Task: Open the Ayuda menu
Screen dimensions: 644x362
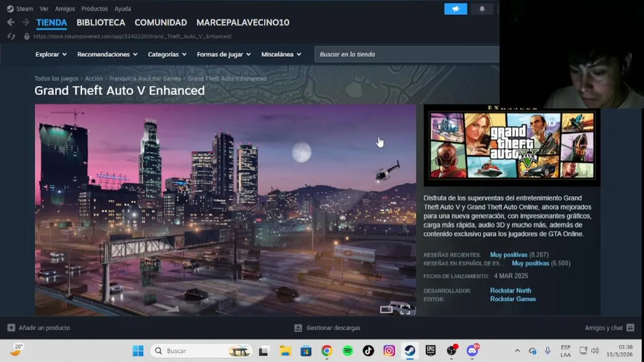Action: (123, 9)
